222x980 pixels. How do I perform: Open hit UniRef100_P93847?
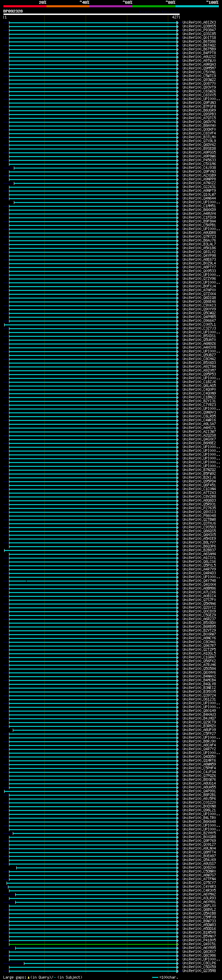click(x=199, y=30)
